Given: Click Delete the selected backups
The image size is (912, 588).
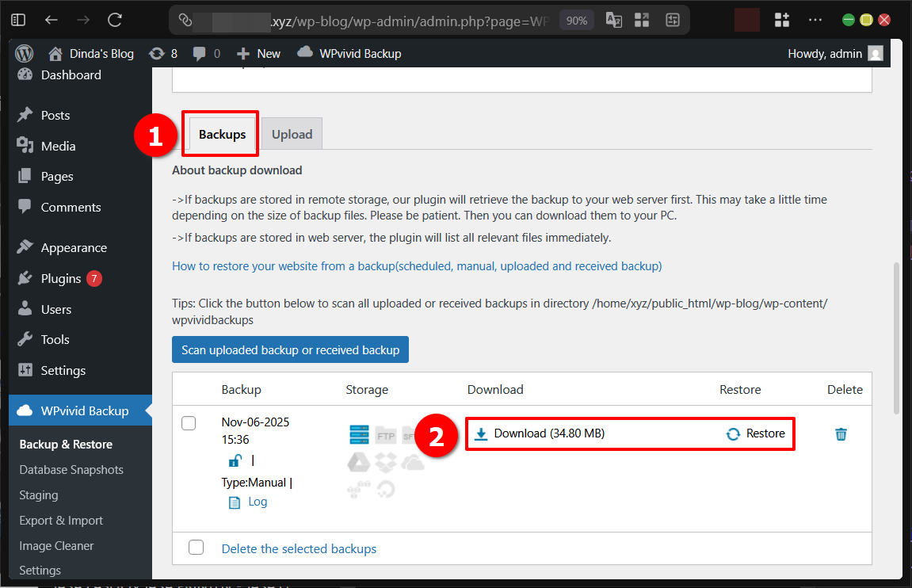Looking at the screenshot, I should click(x=299, y=548).
